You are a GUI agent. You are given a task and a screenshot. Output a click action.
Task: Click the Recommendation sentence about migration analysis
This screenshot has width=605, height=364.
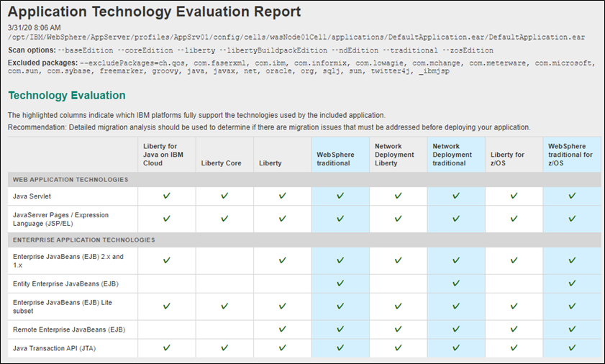[269, 127]
